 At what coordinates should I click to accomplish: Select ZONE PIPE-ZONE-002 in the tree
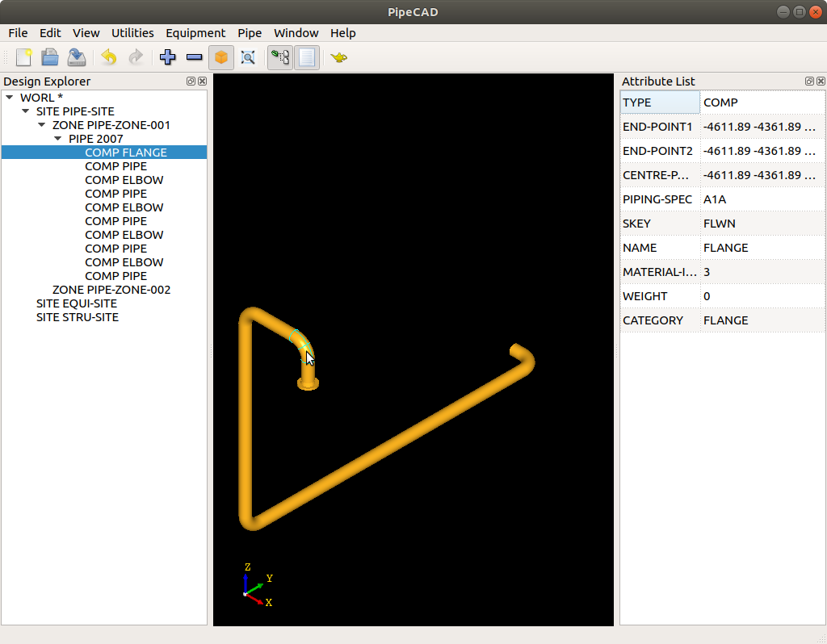(x=111, y=290)
